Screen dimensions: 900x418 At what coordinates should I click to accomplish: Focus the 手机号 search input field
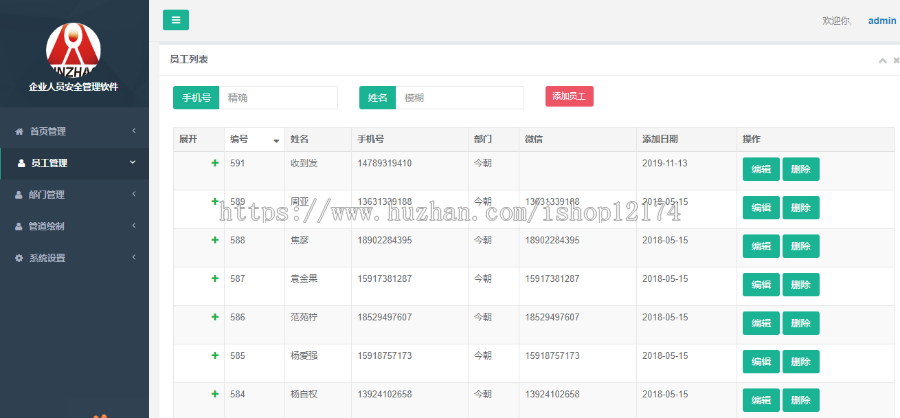point(278,98)
